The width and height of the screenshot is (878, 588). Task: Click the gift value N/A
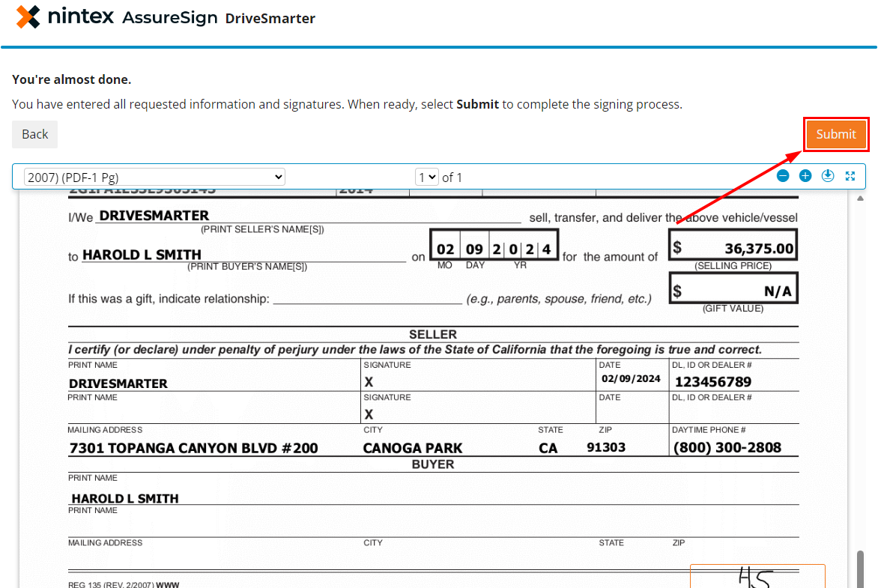click(778, 291)
